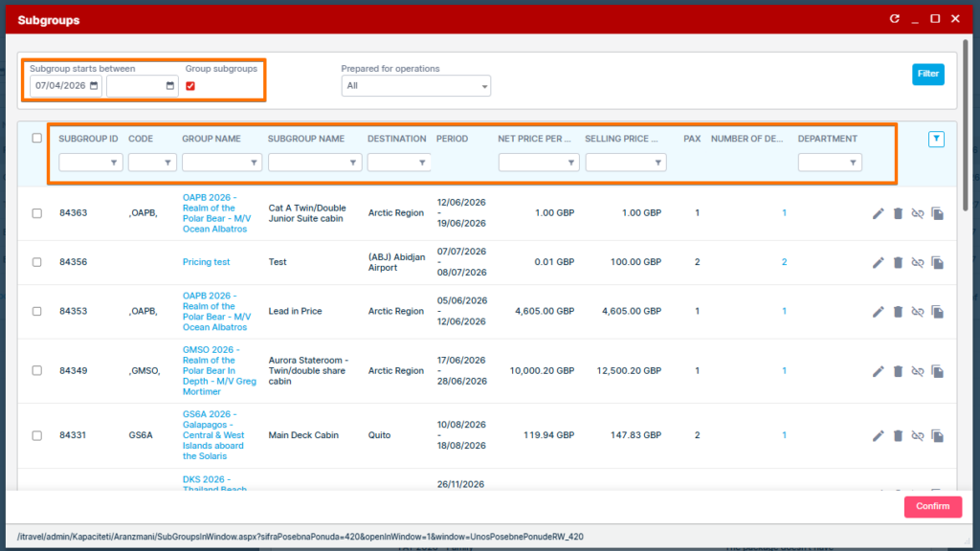Tick the checkbox for row 84363

click(x=37, y=213)
